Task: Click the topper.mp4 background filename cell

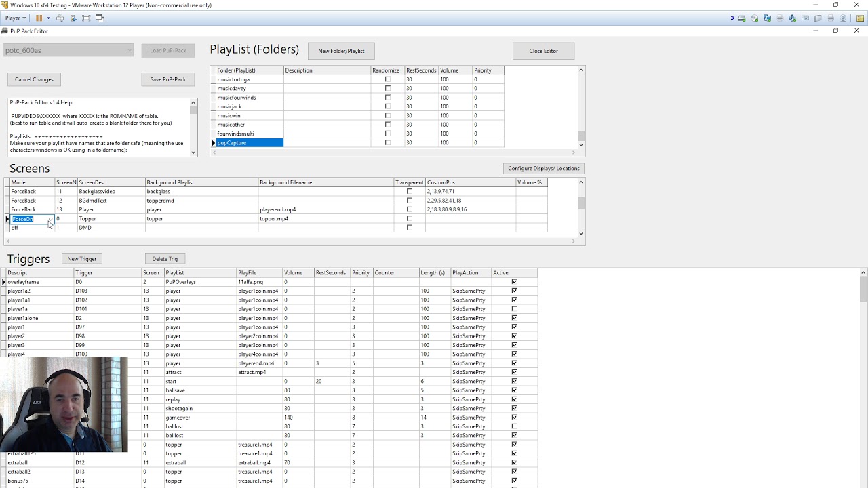Action: tap(326, 218)
